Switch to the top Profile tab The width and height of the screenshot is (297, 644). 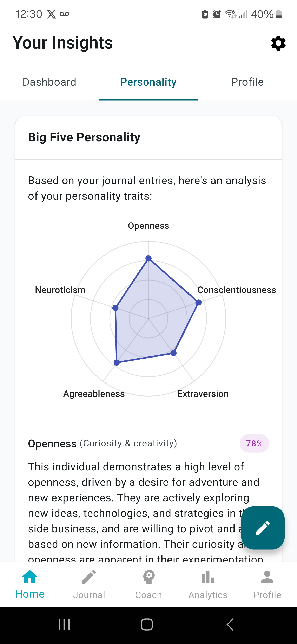247,82
